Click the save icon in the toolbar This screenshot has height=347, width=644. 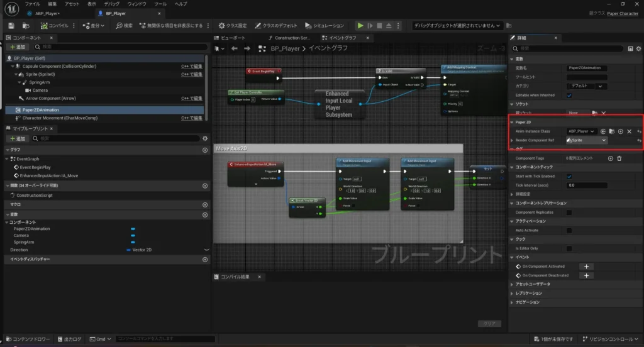coord(11,26)
